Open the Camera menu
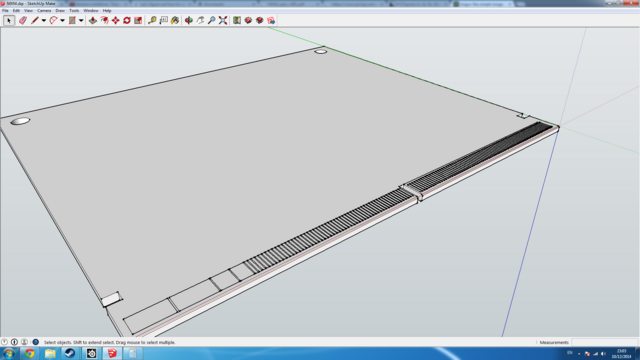The width and height of the screenshot is (640, 360). (x=44, y=11)
